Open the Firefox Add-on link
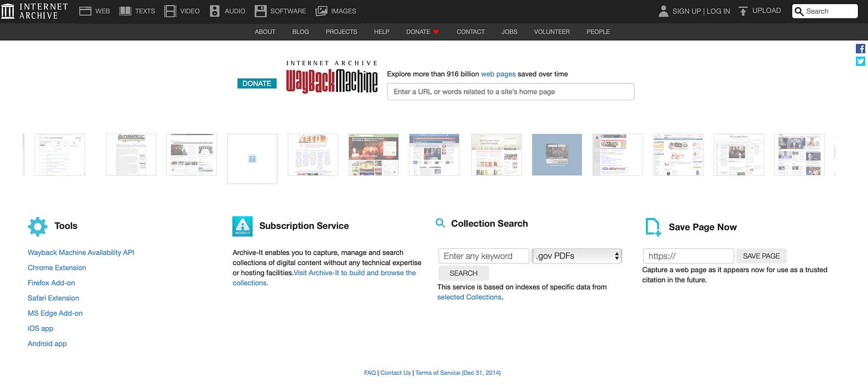 51,283
